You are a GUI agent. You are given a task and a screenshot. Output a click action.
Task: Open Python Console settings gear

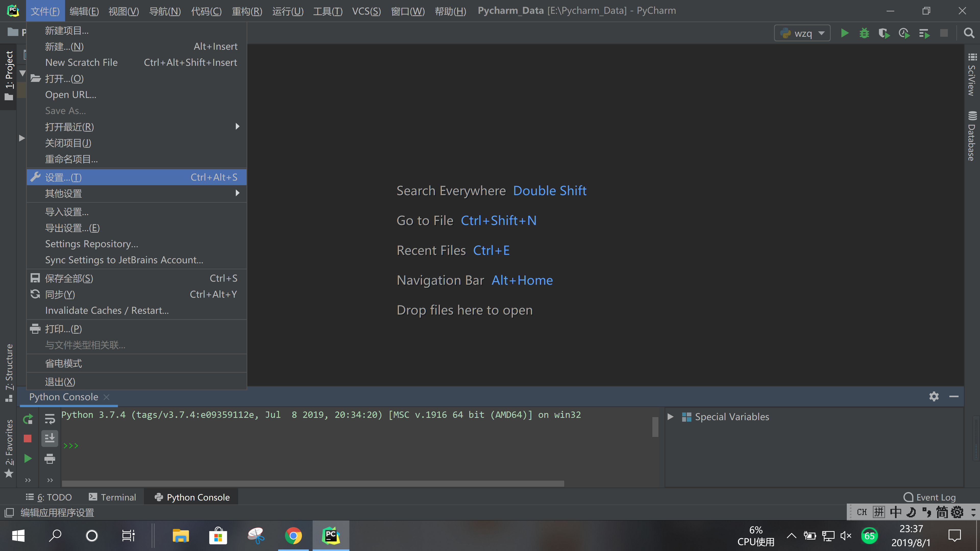[934, 397]
